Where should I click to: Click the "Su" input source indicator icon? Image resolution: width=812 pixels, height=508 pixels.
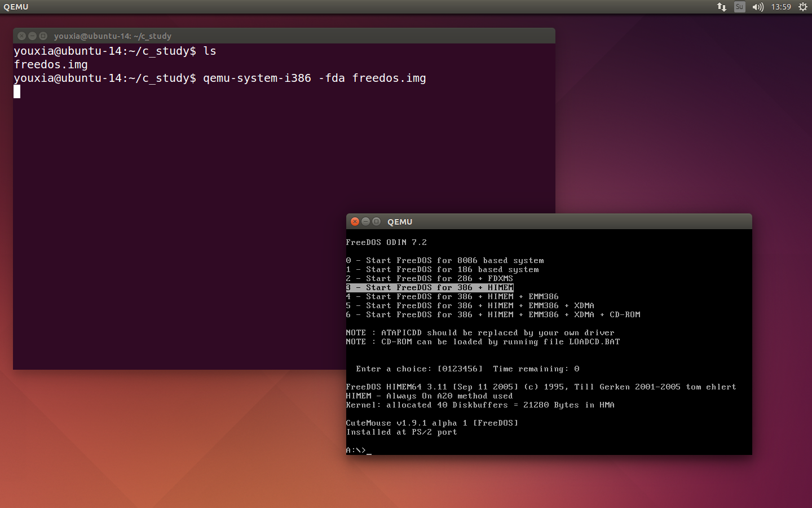tap(739, 7)
